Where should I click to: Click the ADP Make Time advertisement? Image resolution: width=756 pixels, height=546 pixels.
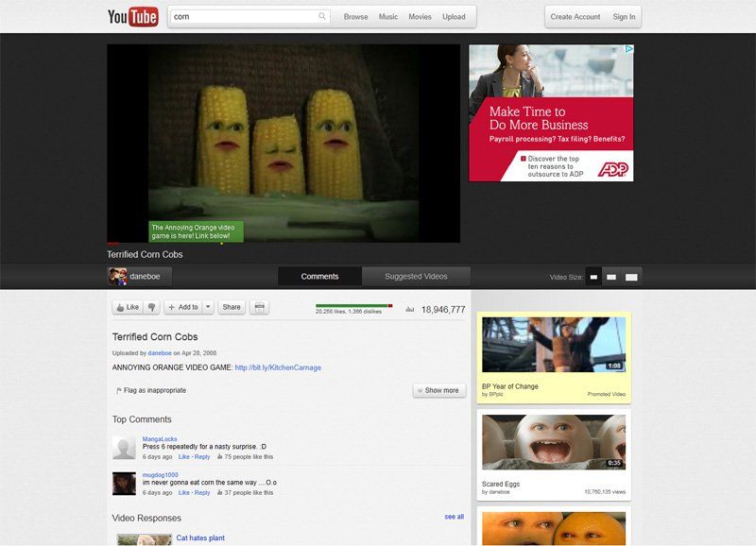tap(551, 113)
